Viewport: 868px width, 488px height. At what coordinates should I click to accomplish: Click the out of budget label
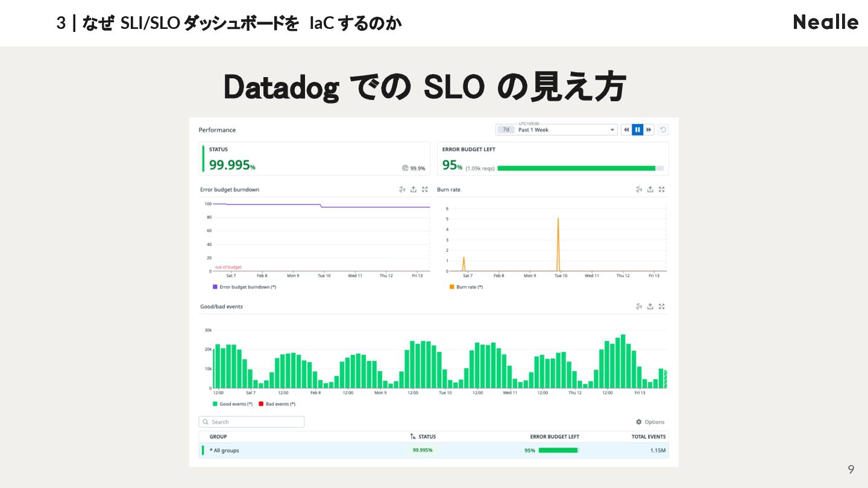tap(228, 267)
